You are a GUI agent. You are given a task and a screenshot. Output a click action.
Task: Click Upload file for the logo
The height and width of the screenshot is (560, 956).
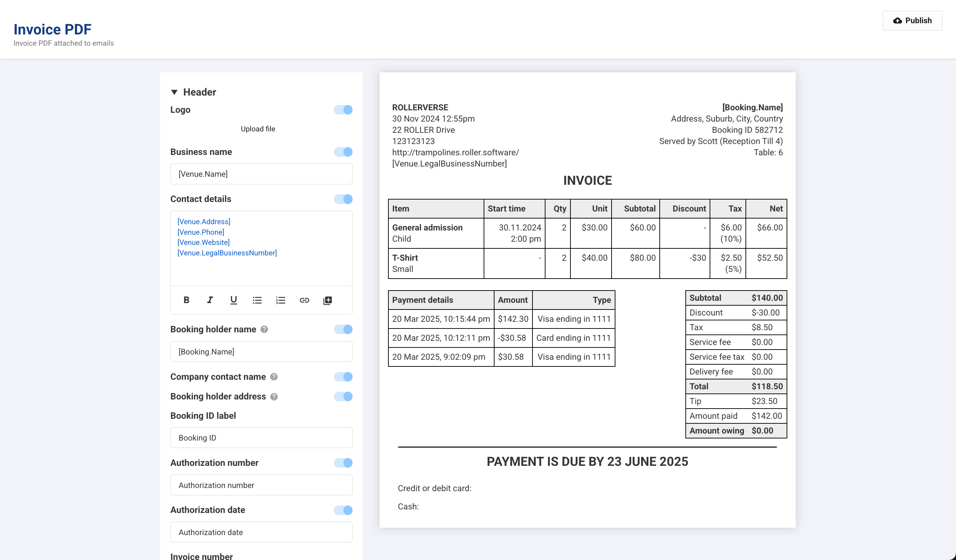[x=258, y=129]
